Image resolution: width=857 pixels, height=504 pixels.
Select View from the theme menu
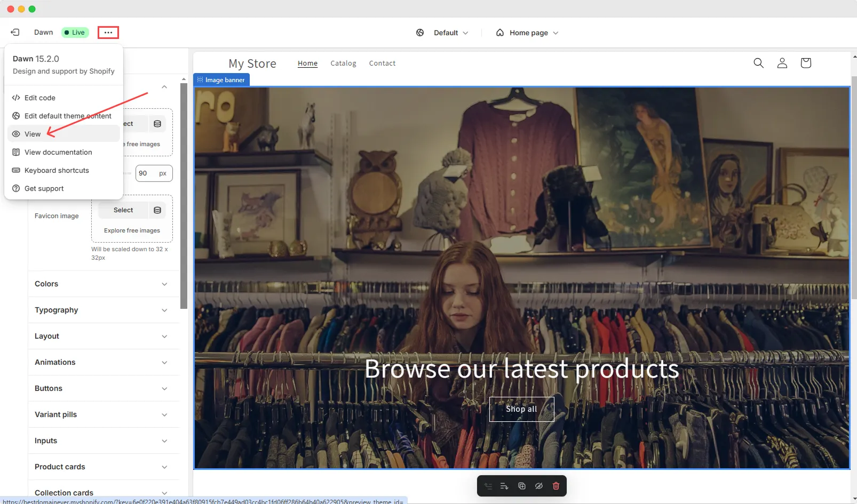pyautogui.click(x=33, y=134)
